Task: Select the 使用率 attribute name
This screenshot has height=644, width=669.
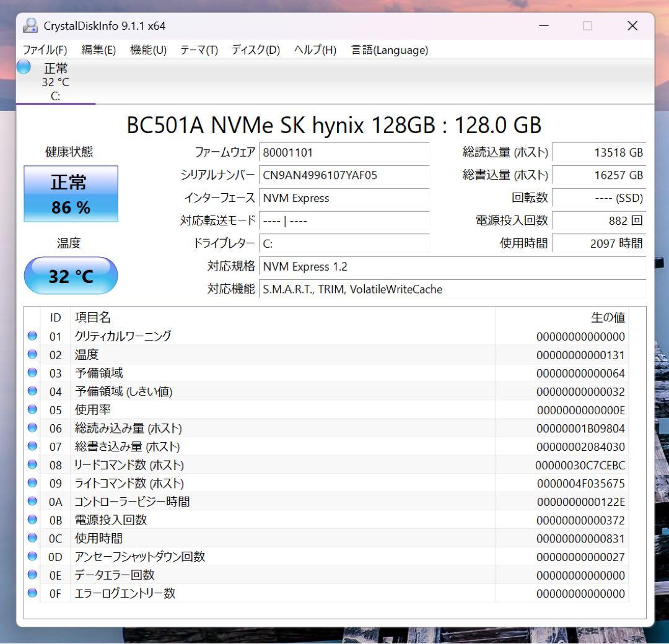Action: coord(92,409)
